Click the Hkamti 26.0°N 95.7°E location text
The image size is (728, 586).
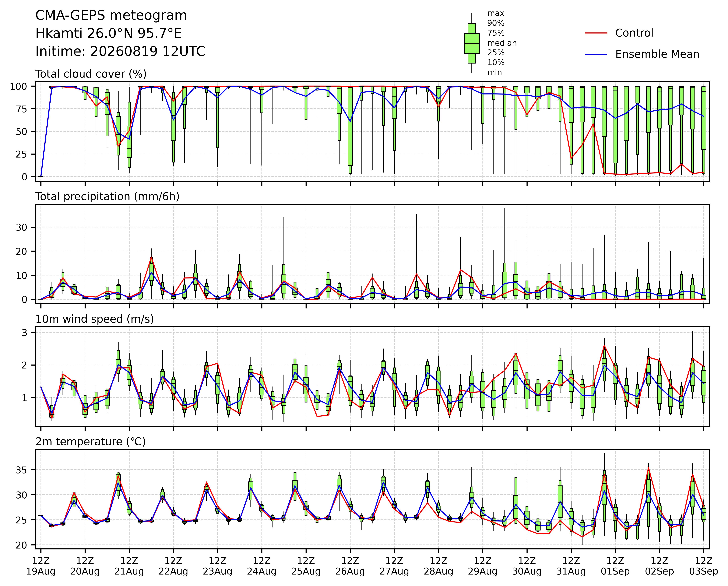coord(109,34)
